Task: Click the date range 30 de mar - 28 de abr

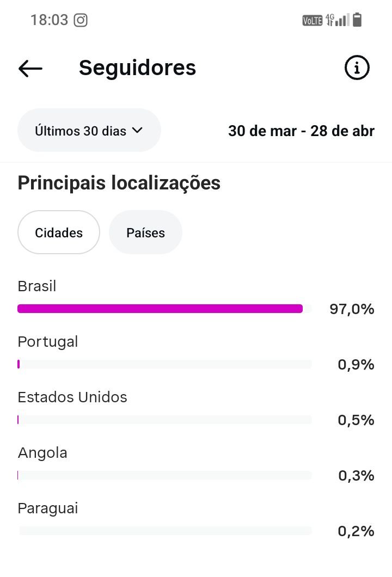Action: click(301, 131)
